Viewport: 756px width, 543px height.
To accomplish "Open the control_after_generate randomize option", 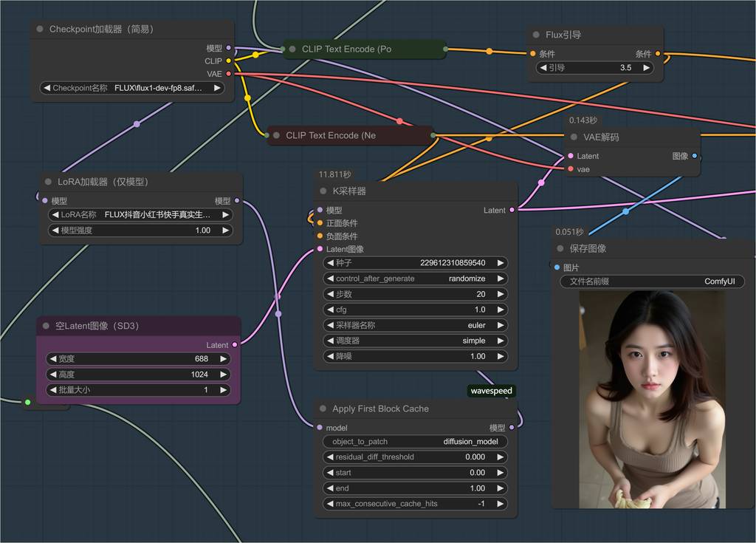I will tap(415, 279).
